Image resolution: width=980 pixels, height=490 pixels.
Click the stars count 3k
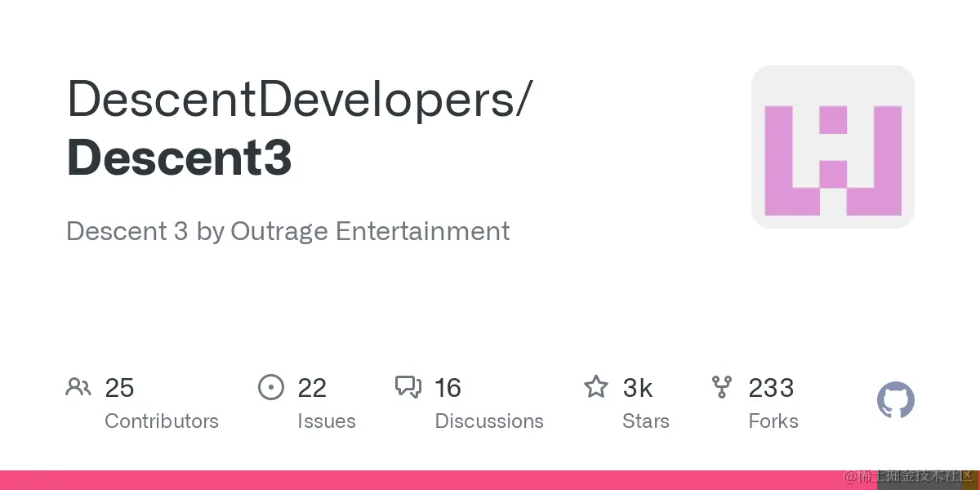coord(637,388)
